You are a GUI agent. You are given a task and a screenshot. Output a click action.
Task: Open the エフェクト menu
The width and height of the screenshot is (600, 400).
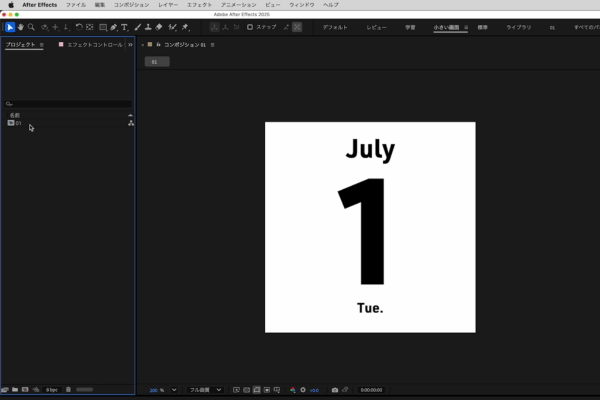click(x=199, y=5)
